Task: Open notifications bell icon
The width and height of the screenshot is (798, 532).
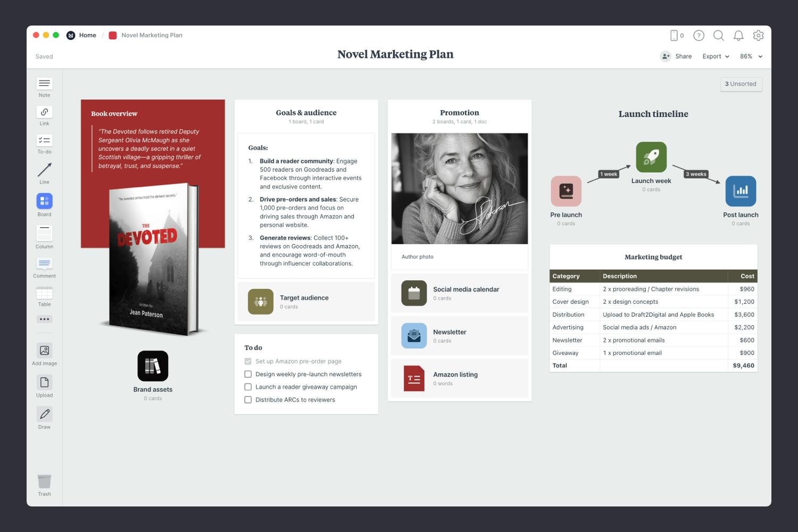Action: click(x=738, y=36)
